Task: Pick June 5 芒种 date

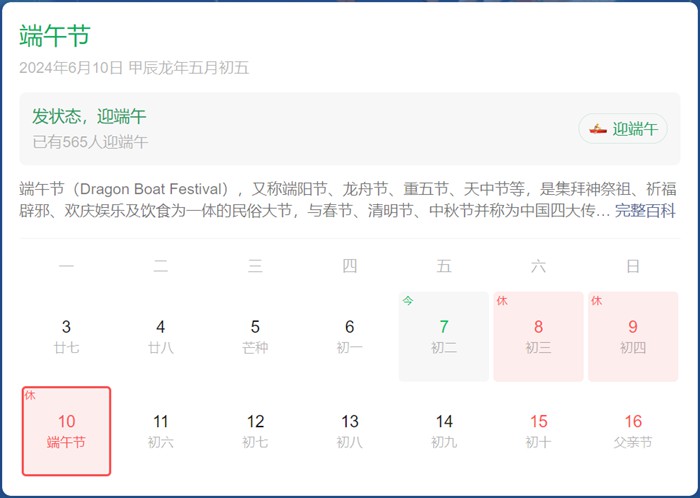Action: coord(255,336)
